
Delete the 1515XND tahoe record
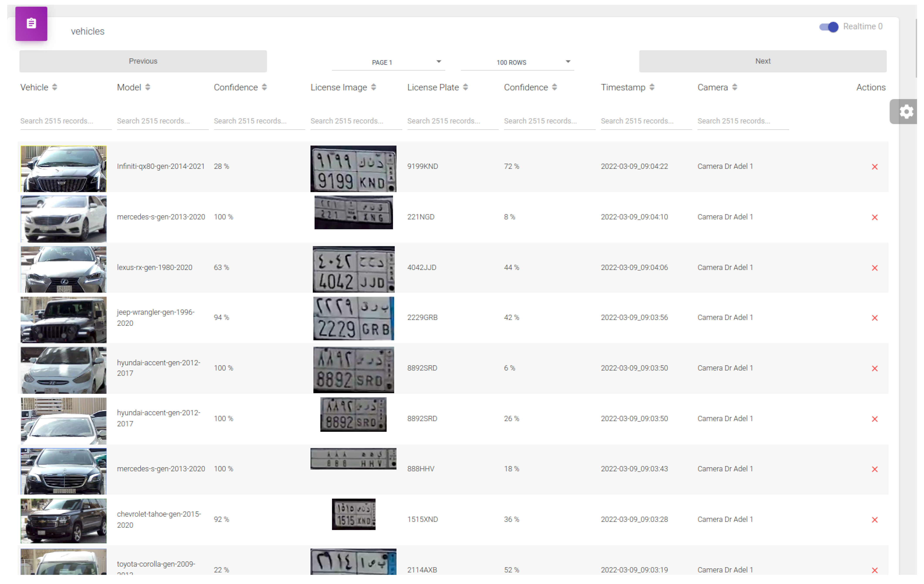click(x=875, y=520)
